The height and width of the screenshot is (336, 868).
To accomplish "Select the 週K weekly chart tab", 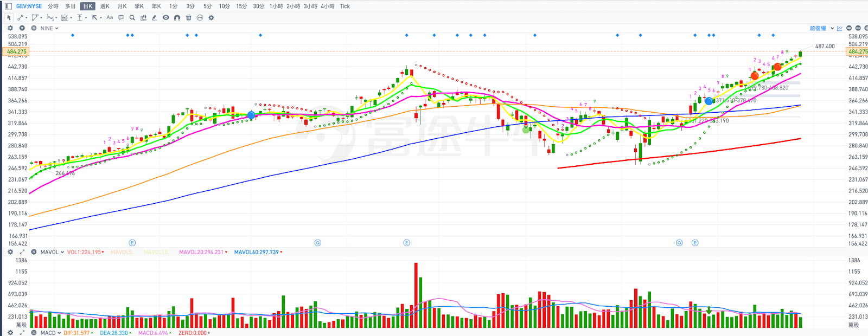I will (105, 7).
